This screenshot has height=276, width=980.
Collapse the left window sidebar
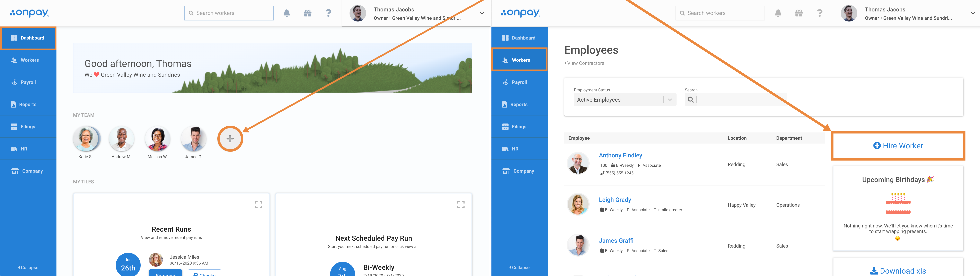click(x=29, y=268)
